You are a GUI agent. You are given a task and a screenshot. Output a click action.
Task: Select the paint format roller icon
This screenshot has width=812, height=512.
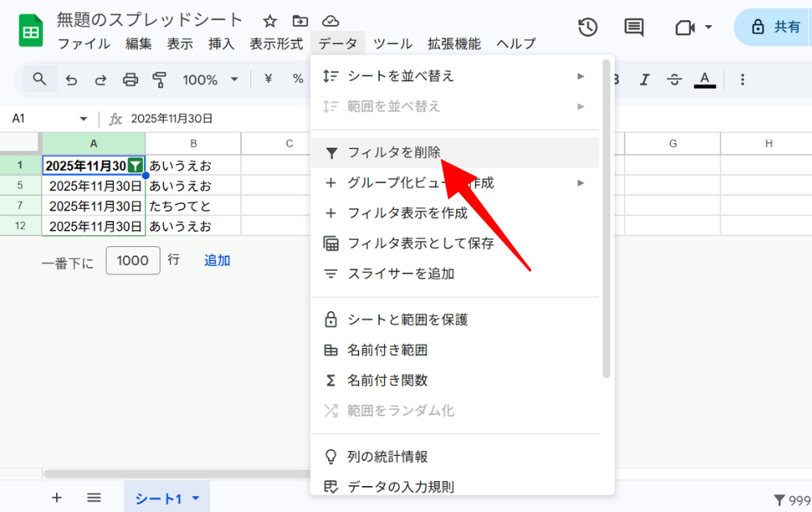(x=159, y=80)
